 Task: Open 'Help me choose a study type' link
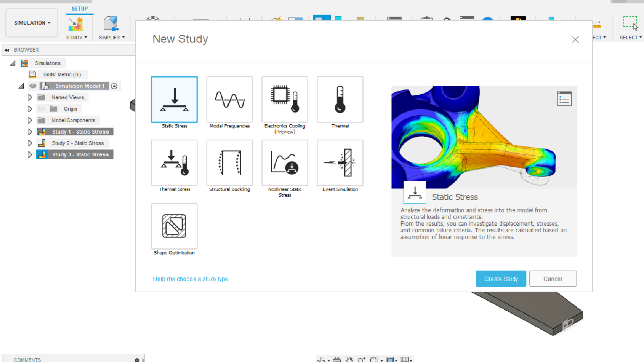click(191, 279)
